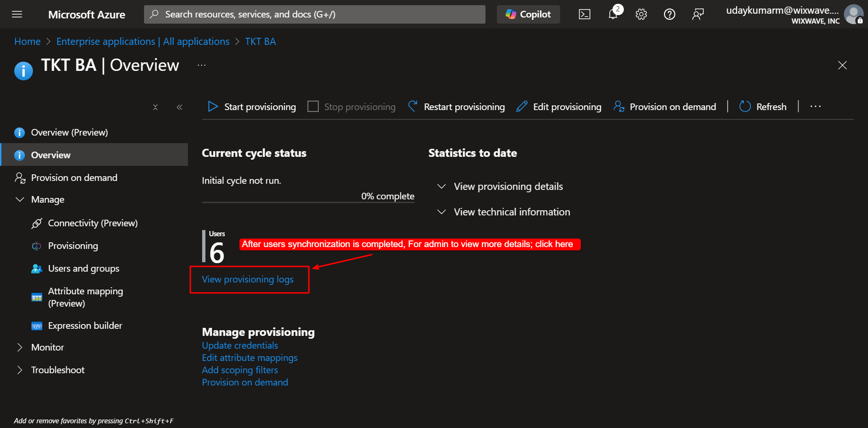Image resolution: width=868 pixels, height=428 pixels.
Task: Click Provision on demand link under Manage provisioning
Action: [245, 382]
